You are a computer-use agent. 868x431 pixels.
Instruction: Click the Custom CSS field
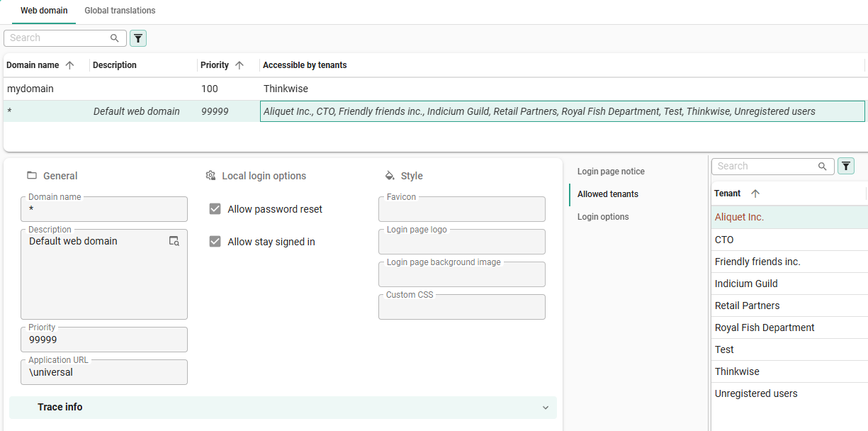pos(461,308)
